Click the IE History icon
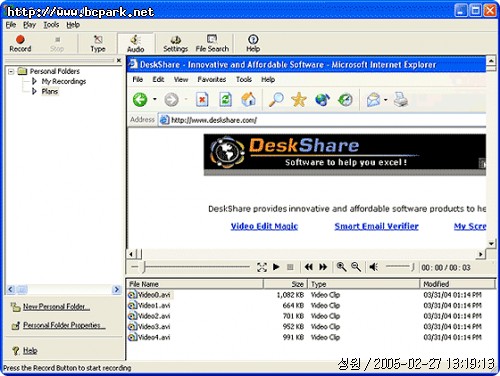 345,100
